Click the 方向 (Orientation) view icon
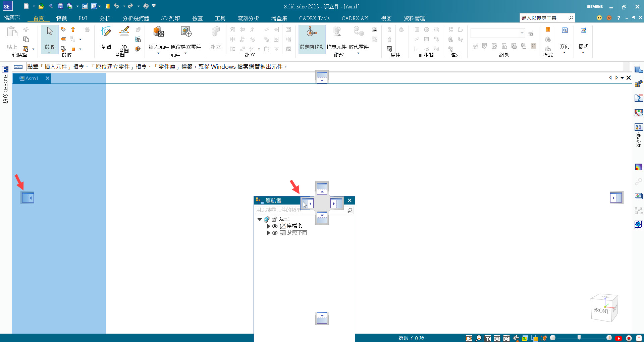The height and width of the screenshot is (342, 644). point(565,31)
